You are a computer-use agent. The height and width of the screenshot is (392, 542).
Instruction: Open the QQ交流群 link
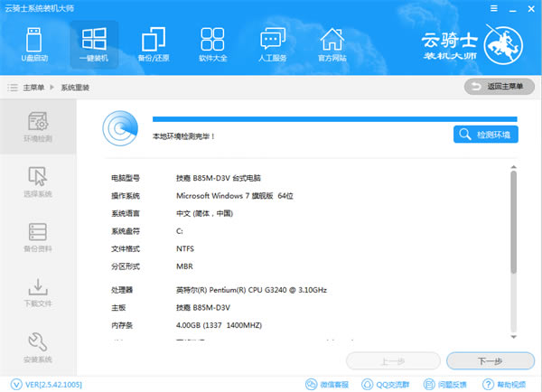point(388,384)
